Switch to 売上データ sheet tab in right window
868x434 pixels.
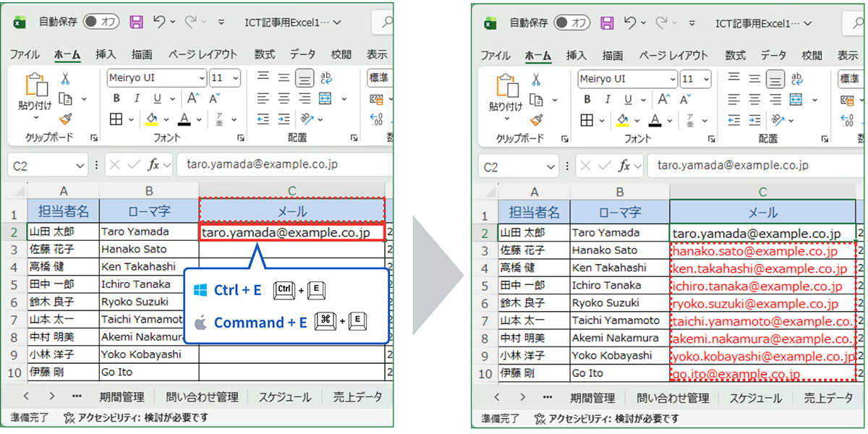click(x=828, y=398)
